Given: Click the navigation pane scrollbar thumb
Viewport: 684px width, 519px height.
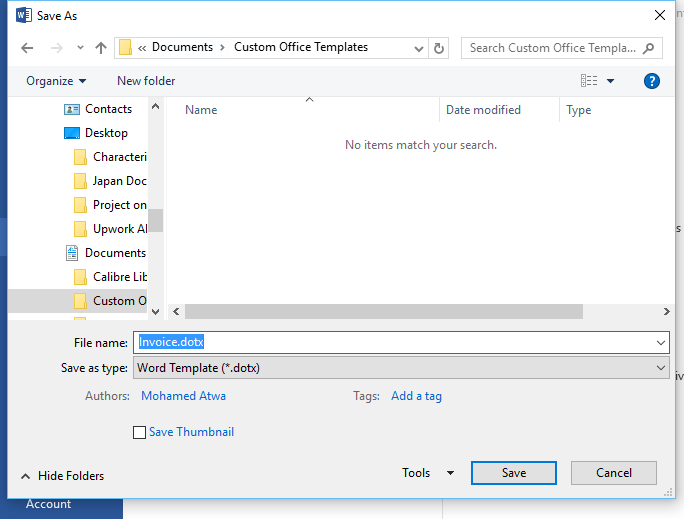Looking at the screenshot, I should [156, 221].
